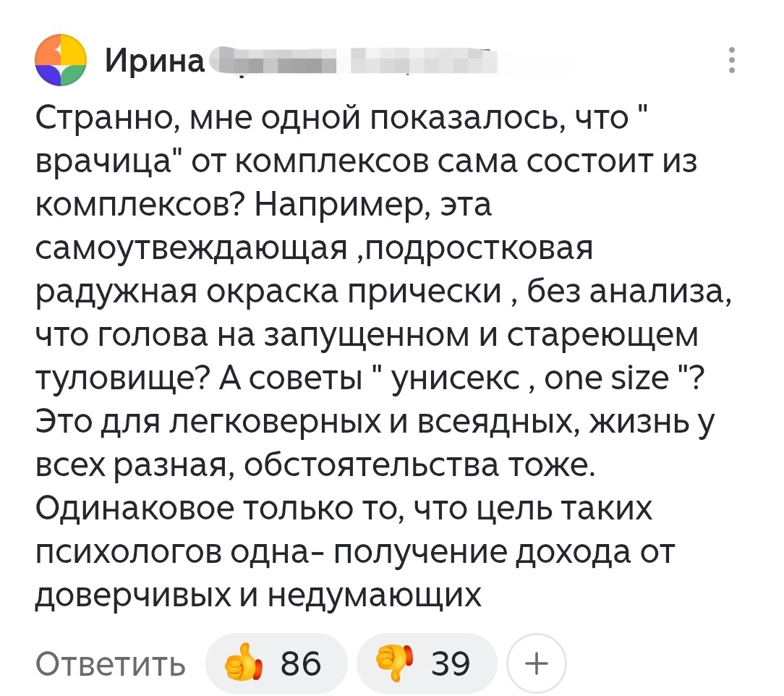Image resolution: width=784 pixels, height=696 pixels.
Task: Click the thumbs down reaction icon
Action: point(396,661)
